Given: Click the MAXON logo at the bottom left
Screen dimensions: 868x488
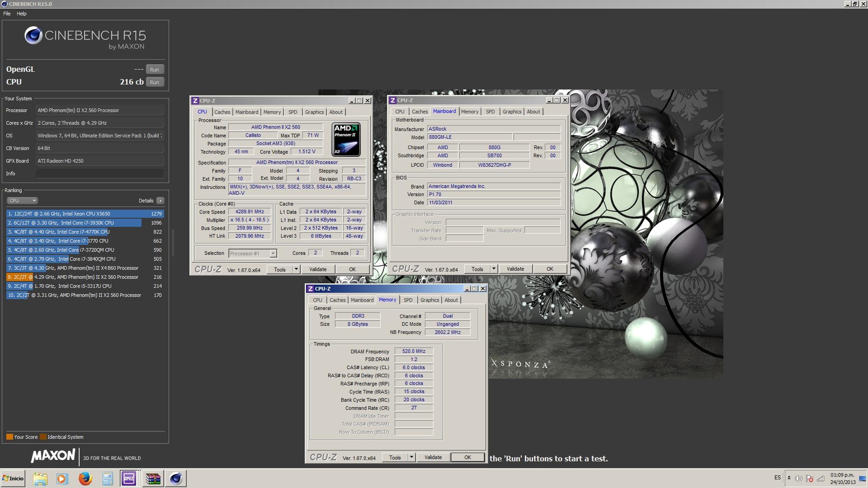Looking at the screenshot, I should [x=53, y=456].
